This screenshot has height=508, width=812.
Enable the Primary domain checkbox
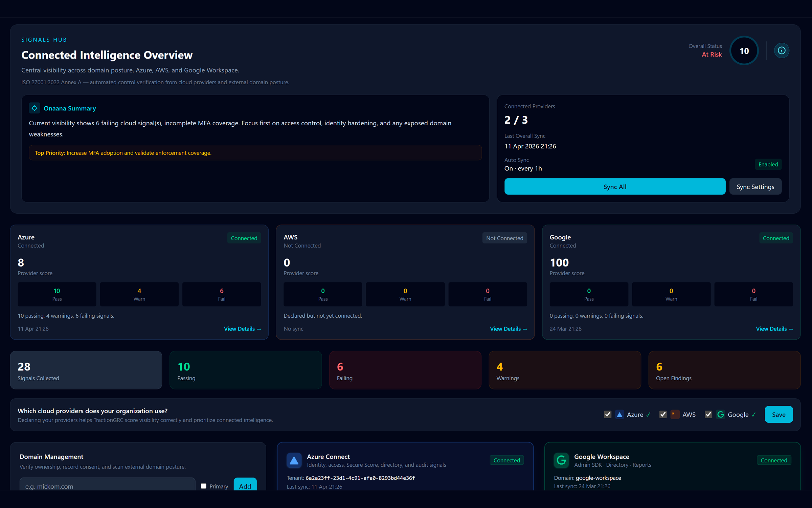coord(203,486)
